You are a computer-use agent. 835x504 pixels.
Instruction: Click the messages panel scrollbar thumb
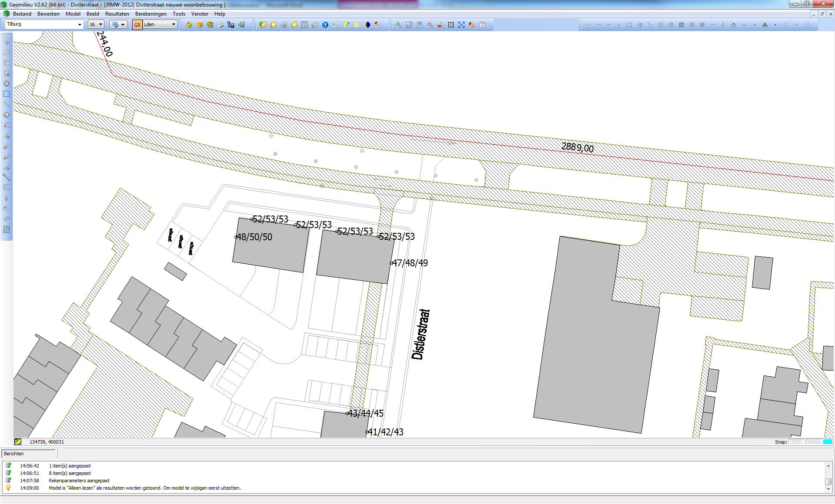828,481
